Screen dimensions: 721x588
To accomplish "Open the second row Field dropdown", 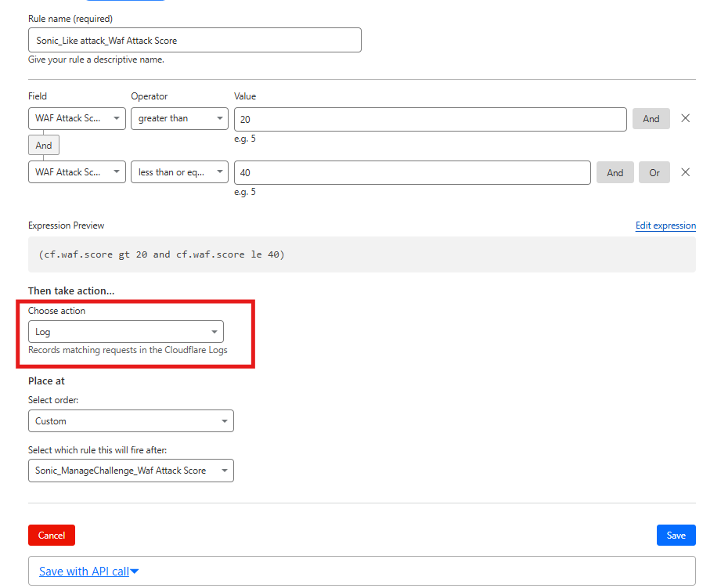I will pos(77,172).
